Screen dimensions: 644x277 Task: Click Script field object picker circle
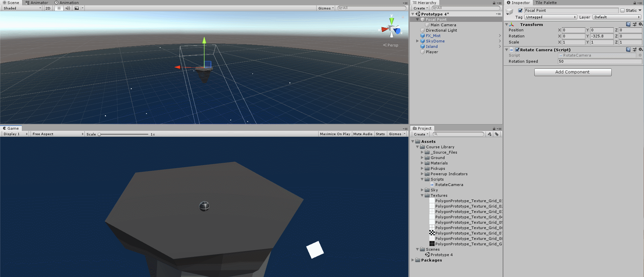click(640, 55)
